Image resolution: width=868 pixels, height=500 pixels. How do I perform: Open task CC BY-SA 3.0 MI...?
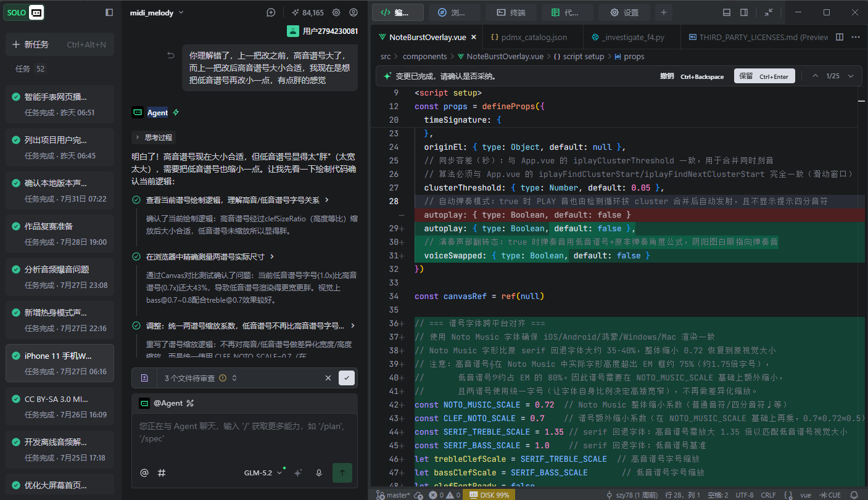pos(59,406)
